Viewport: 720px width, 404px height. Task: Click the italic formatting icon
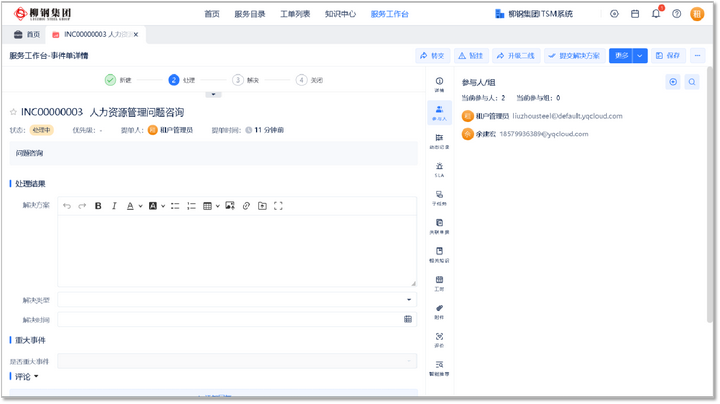click(115, 206)
